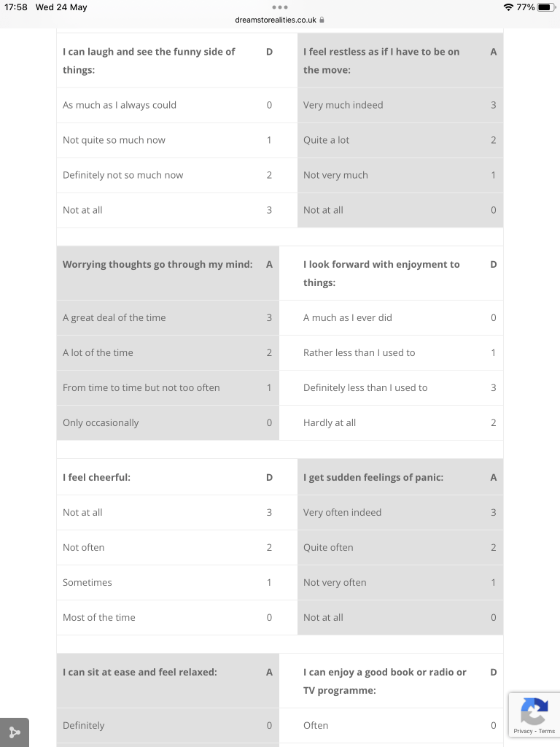Tap the date and time in status bar
The height and width of the screenshot is (747, 560).
coord(46,7)
